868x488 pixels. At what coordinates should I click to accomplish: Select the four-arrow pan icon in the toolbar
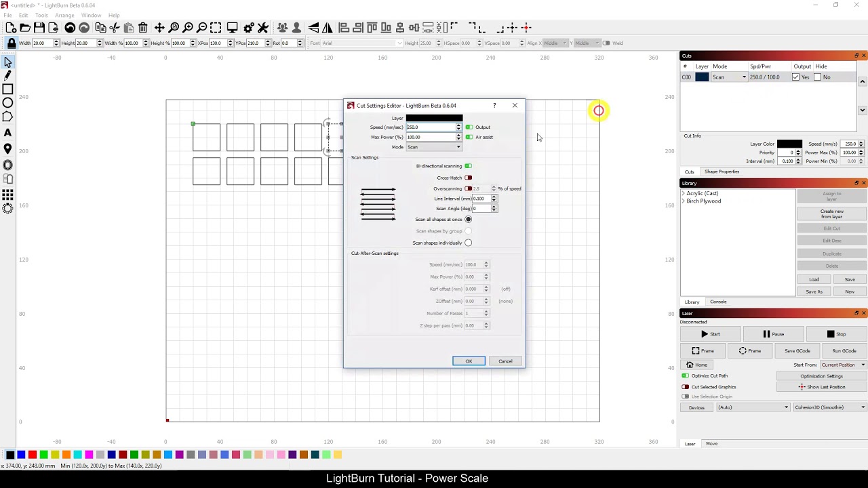click(159, 28)
